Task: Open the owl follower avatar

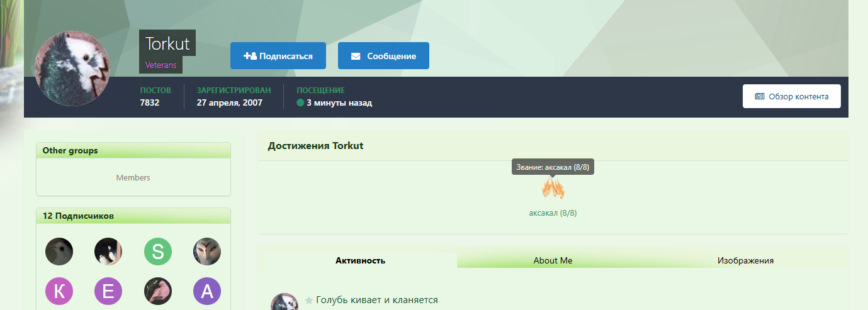Action: tap(207, 252)
